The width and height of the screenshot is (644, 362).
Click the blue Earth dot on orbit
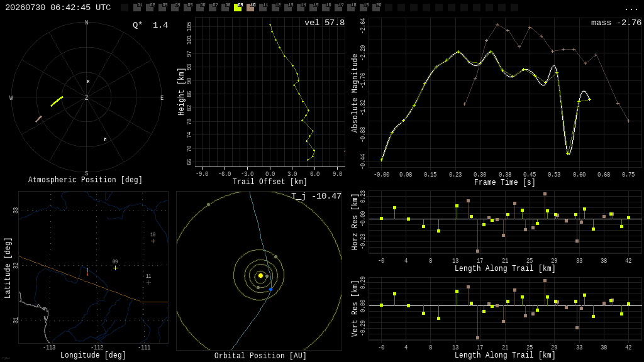tap(270, 290)
